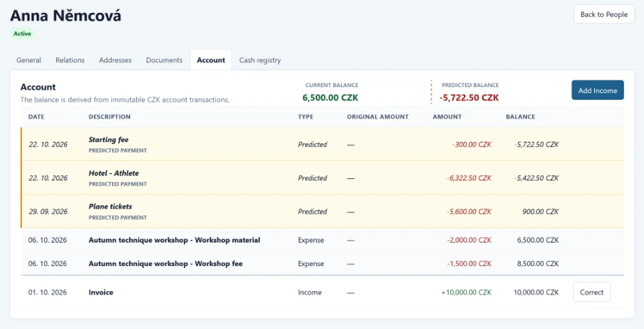Click the Add Income button
The width and height of the screenshot is (644, 329).
click(x=598, y=90)
